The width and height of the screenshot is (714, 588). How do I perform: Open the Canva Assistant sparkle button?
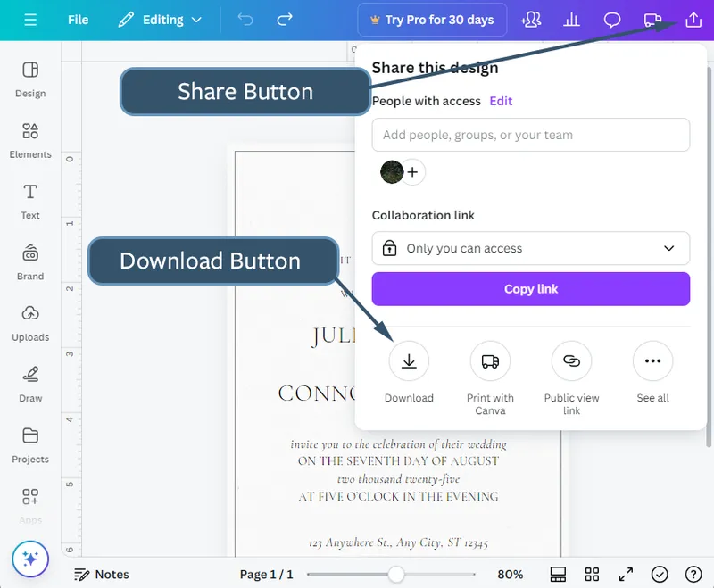coord(31,559)
